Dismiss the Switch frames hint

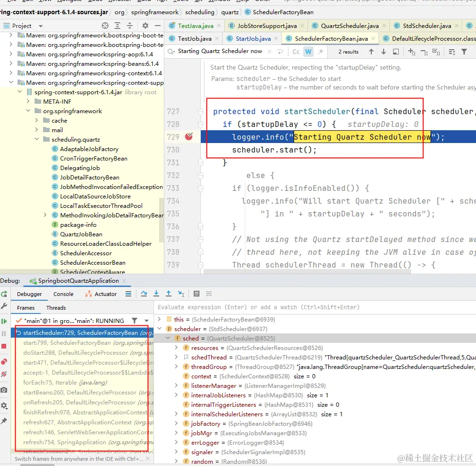[147, 459]
